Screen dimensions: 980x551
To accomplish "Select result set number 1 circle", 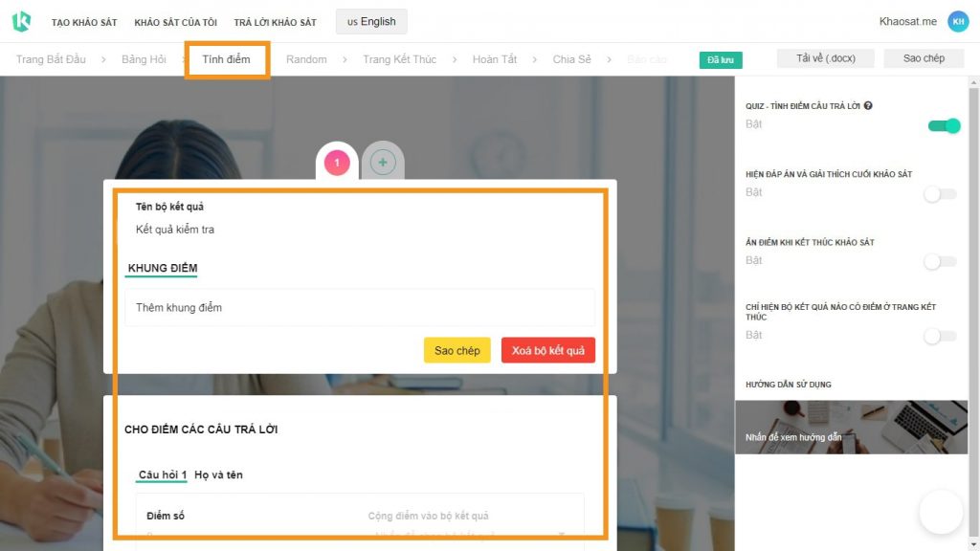I will [337, 163].
